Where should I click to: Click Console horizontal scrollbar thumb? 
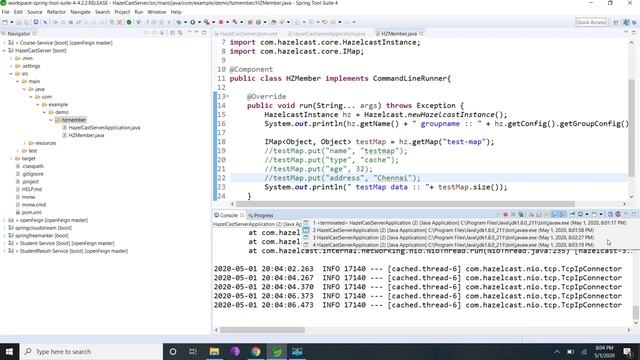pyautogui.click(x=262, y=330)
